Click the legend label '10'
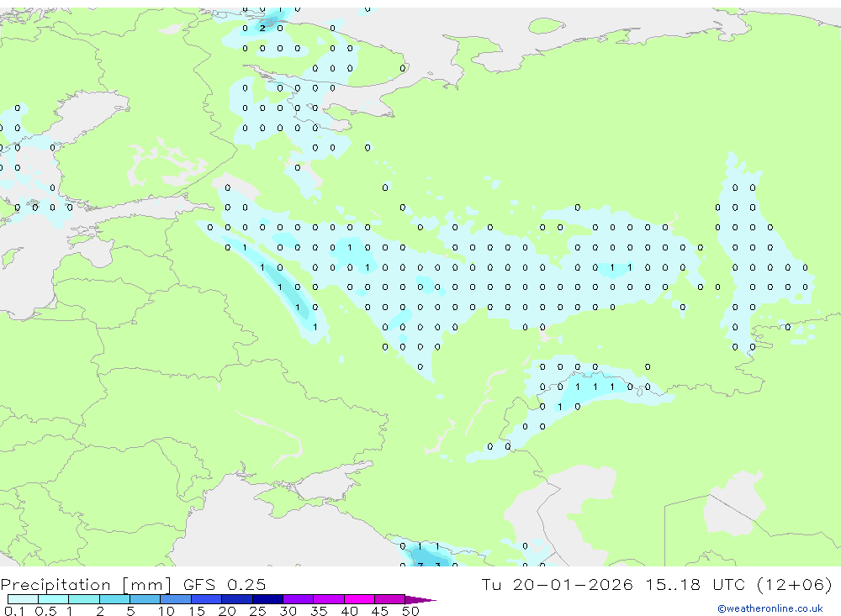This screenshot has height=616, width=841. [167, 611]
